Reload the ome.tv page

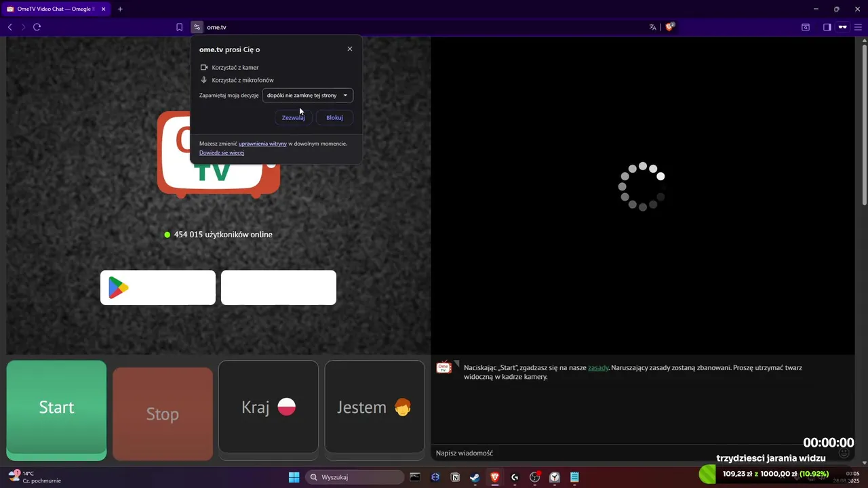point(37,27)
